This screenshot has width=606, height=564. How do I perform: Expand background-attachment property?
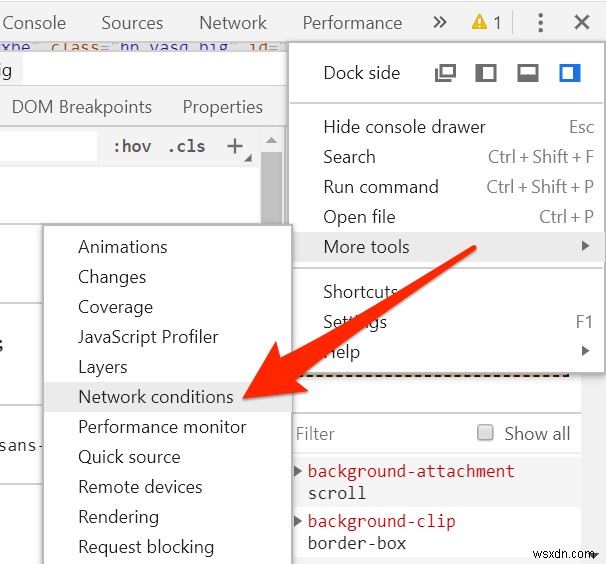298,471
